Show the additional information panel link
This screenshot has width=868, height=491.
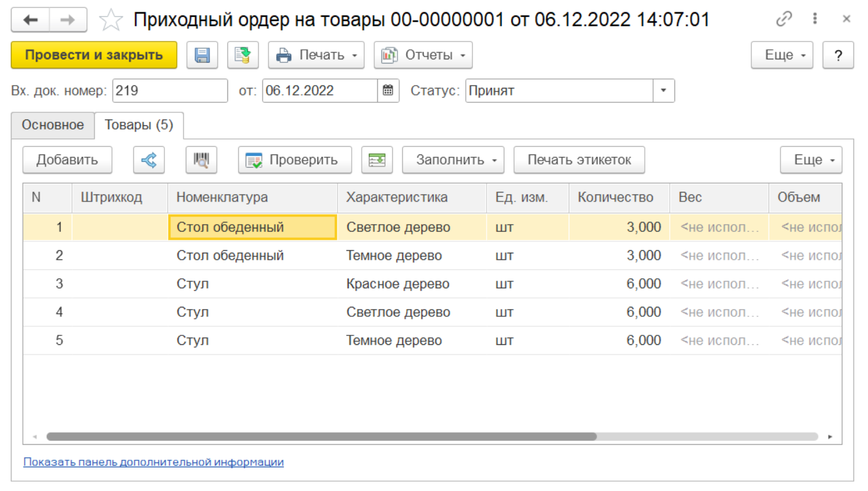(154, 462)
